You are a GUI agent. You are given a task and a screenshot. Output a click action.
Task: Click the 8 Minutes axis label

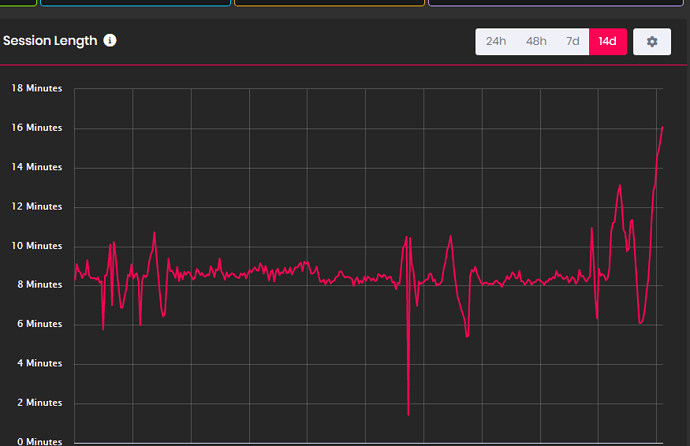tap(40, 285)
